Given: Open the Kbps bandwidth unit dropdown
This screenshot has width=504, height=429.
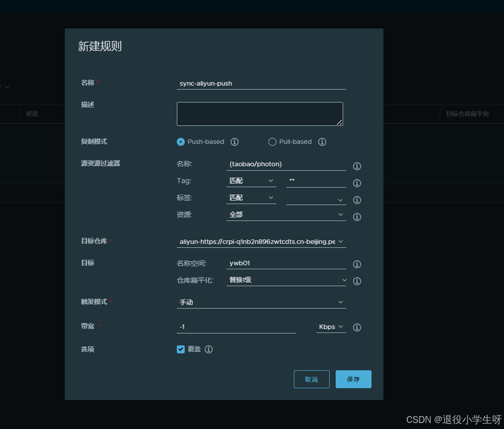Looking at the screenshot, I should tap(331, 326).
